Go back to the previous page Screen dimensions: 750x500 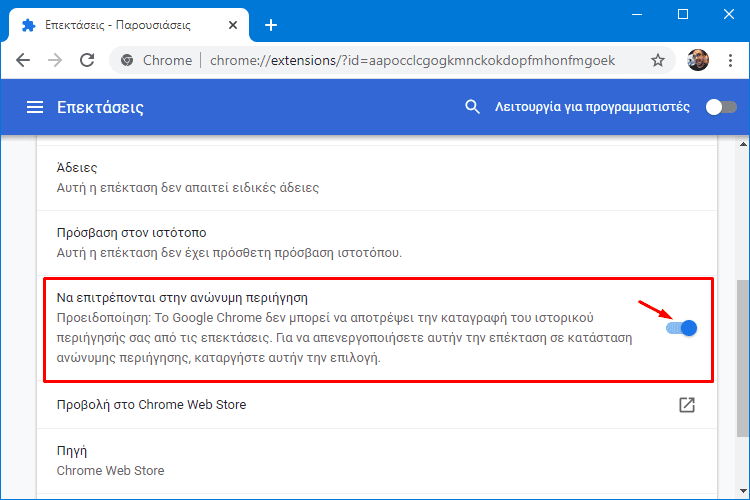pyautogui.click(x=23, y=60)
